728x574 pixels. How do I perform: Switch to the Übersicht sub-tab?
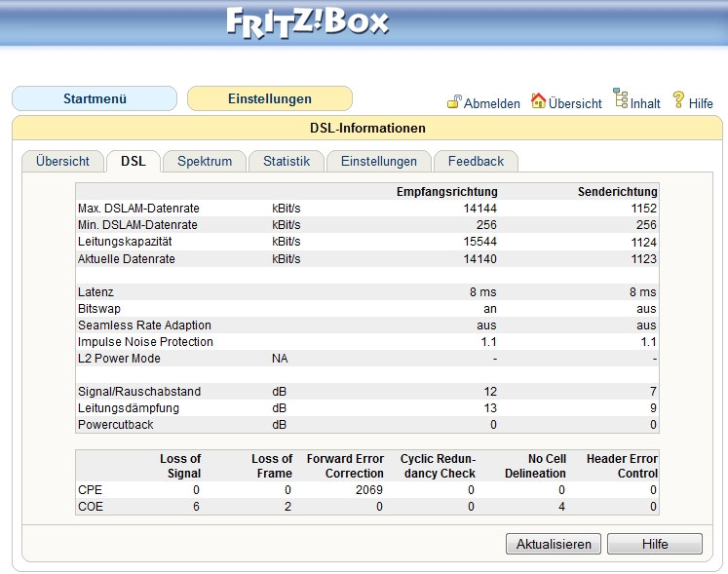pos(62,161)
